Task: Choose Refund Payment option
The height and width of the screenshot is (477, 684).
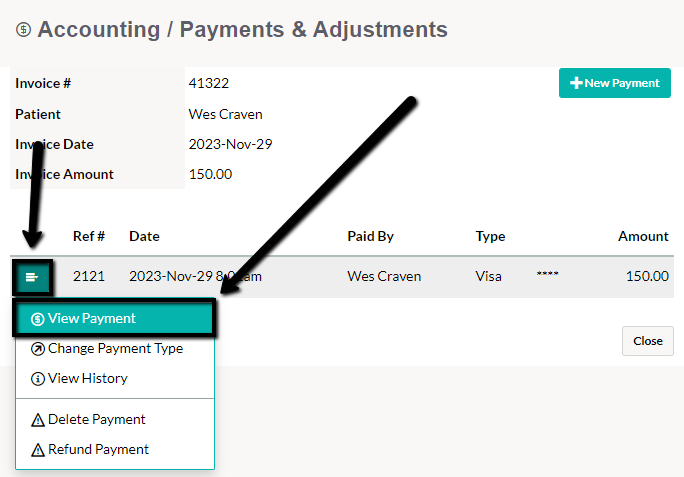Action: point(115,450)
